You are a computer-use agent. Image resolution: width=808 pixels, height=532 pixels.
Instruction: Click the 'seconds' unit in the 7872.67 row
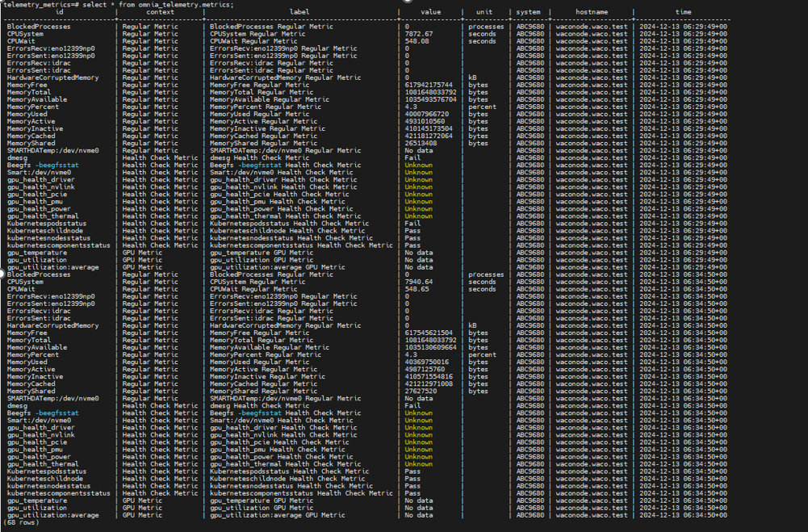[483, 34]
